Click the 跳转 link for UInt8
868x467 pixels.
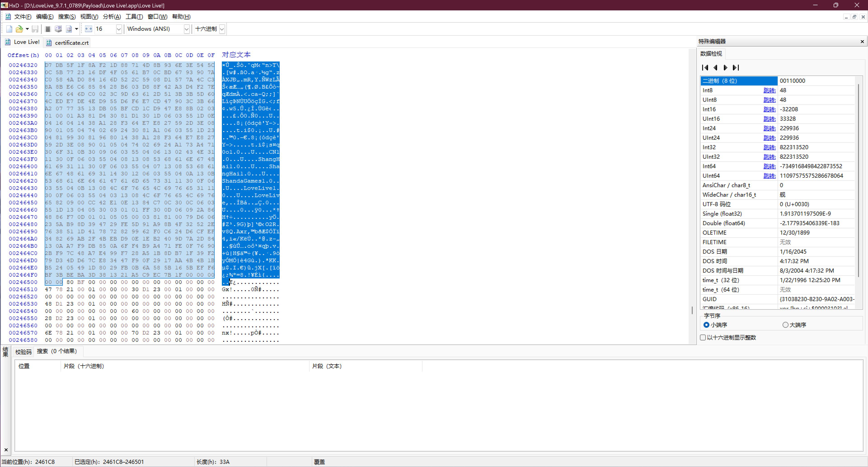tap(769, 100)
